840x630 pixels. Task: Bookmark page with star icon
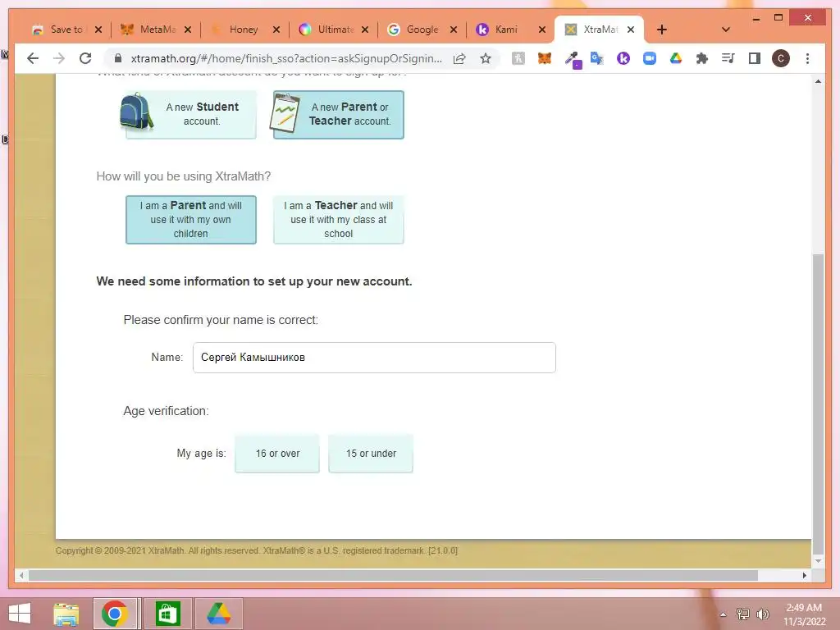pos(486,58)
